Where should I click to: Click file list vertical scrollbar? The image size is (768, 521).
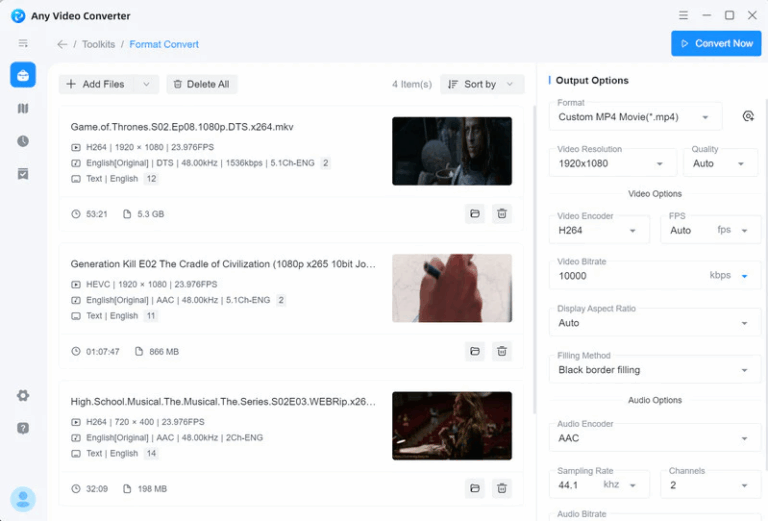pyautogui.click(x=534, y=260)
